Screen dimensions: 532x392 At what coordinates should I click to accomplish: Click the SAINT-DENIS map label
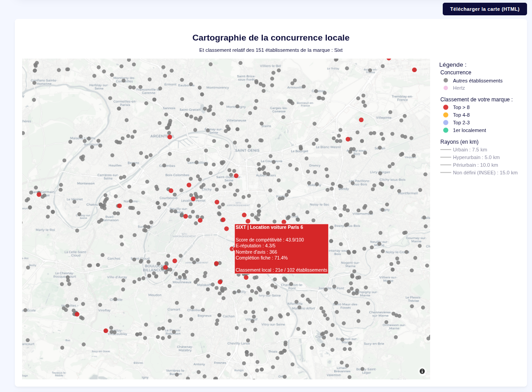pyautogui.click(x=247, y=150)
